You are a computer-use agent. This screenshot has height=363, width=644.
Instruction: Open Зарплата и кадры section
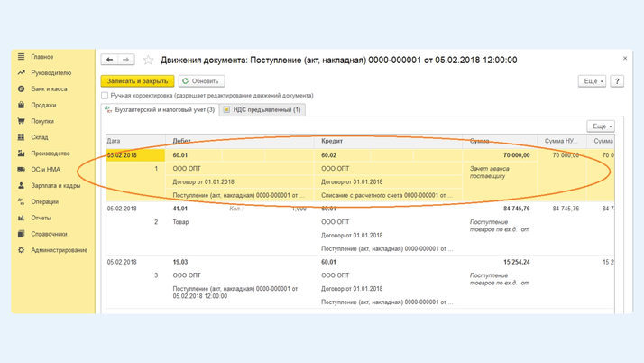[x=55, y=186]
